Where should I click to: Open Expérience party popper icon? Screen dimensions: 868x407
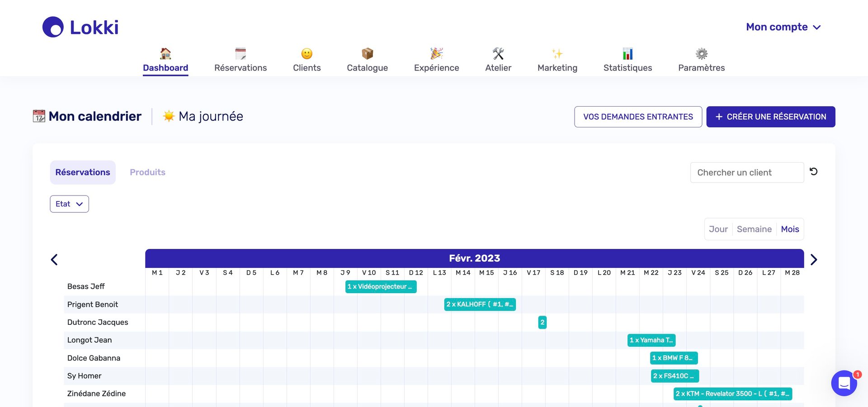point(437,54)
